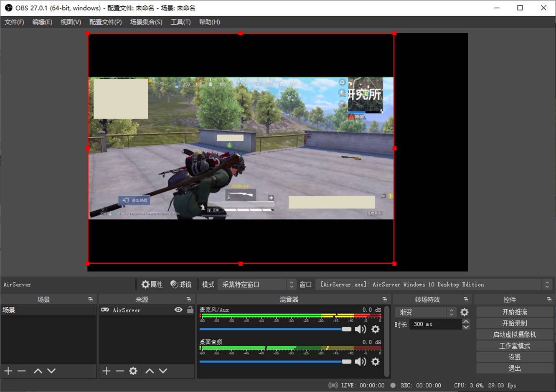Open source properties gear in sources toolbar
Screen dimensions: 556x392
coord(133,371)
